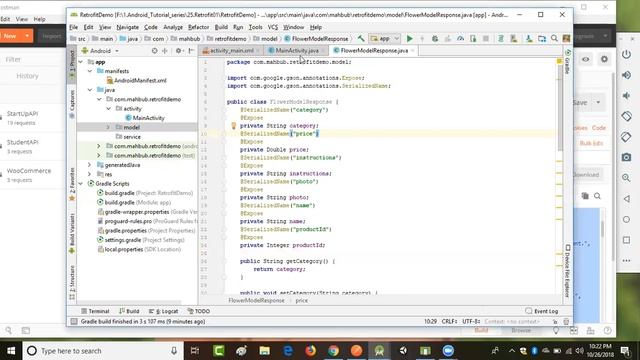Hide the Project panel with the hide icon
Viewport: 640px width, 360px height.
click(191, 51)
